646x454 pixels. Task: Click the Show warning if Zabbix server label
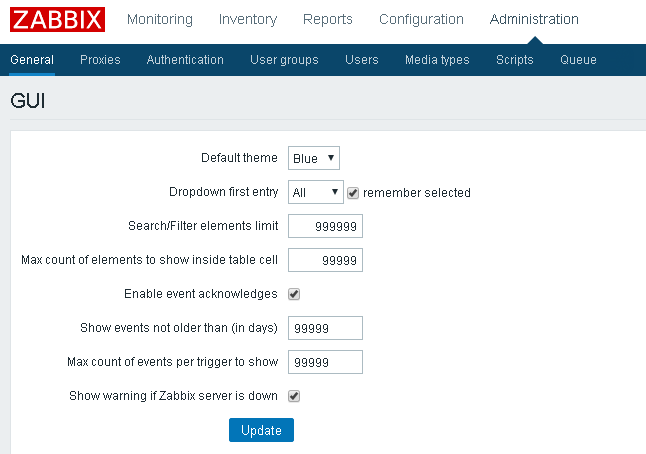pos(173,396)
